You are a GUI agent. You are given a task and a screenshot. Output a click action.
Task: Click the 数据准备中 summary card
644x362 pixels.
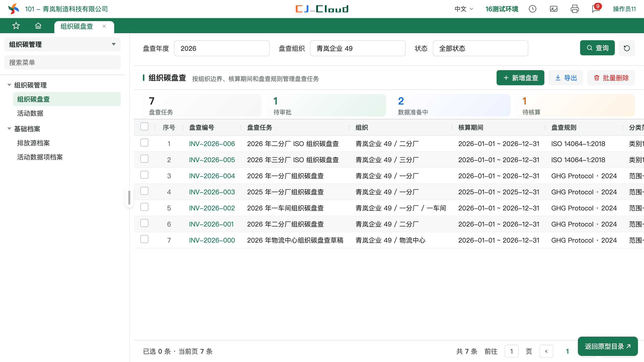[x=451, y=105]
